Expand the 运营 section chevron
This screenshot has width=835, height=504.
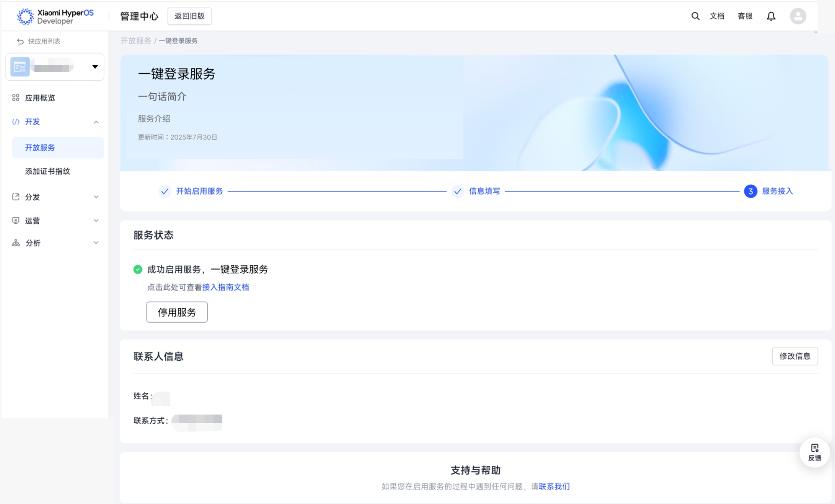(x=96, y=221)
